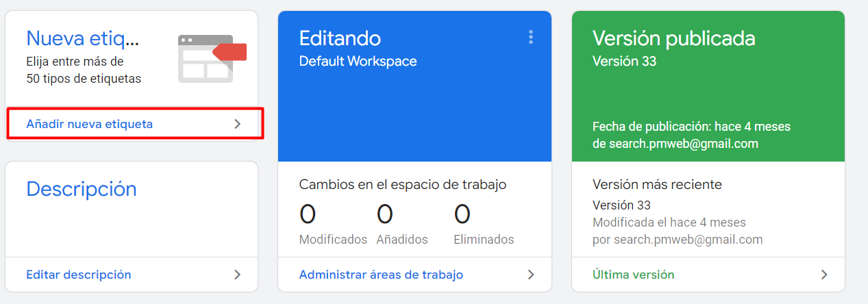Click the Fecha de publicación text

click(x=691, y=127)
